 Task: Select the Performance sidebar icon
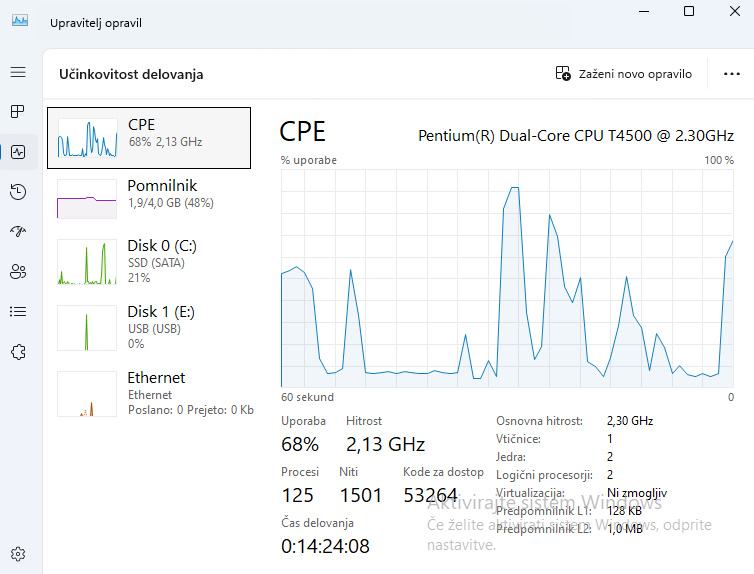(x=18, y=152)
